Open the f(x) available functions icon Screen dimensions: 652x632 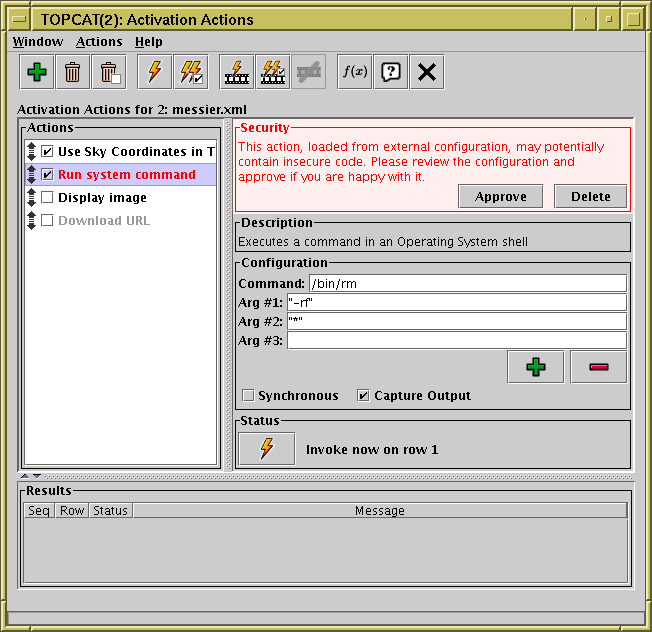[354, 72]
